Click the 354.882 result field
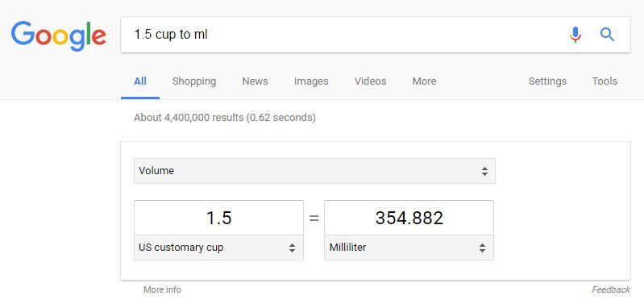This screenshot has width=644, height=300. (x=409, y=218)
